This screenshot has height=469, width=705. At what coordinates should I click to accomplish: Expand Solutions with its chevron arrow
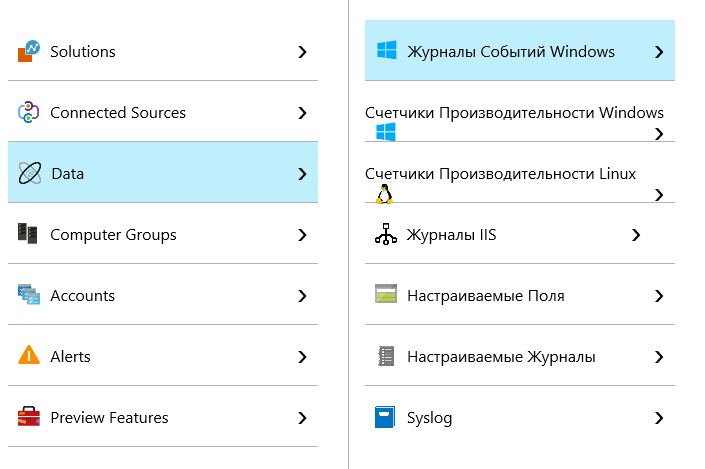click(x=302, y=51)
